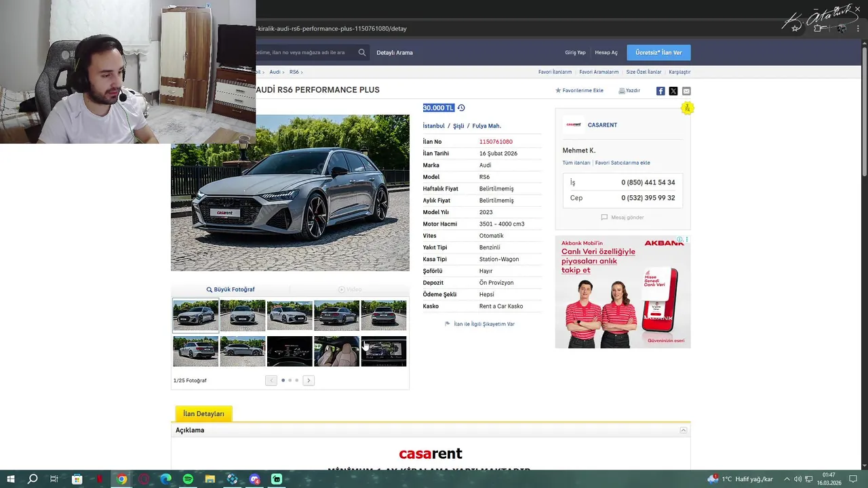Click Mesaj gönder button
The width and height of the screenshot is (868, 488).
tap(623, 218)
